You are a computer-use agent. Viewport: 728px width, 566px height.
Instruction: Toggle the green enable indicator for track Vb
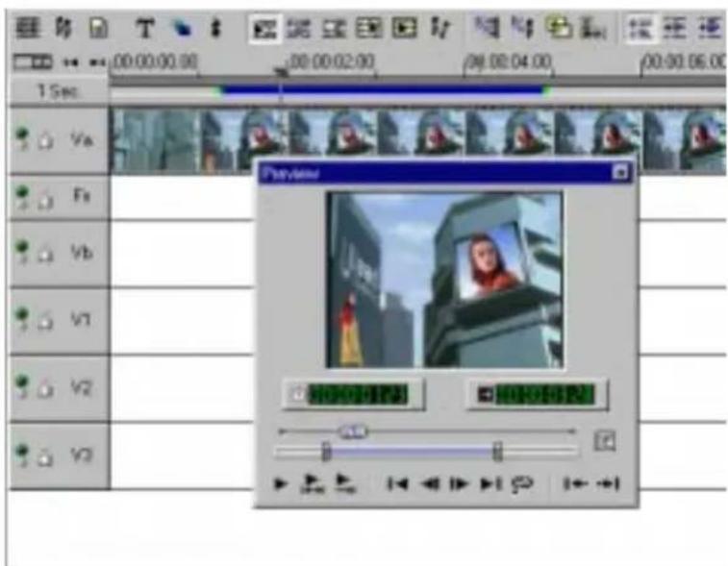[x=22, y=252]
